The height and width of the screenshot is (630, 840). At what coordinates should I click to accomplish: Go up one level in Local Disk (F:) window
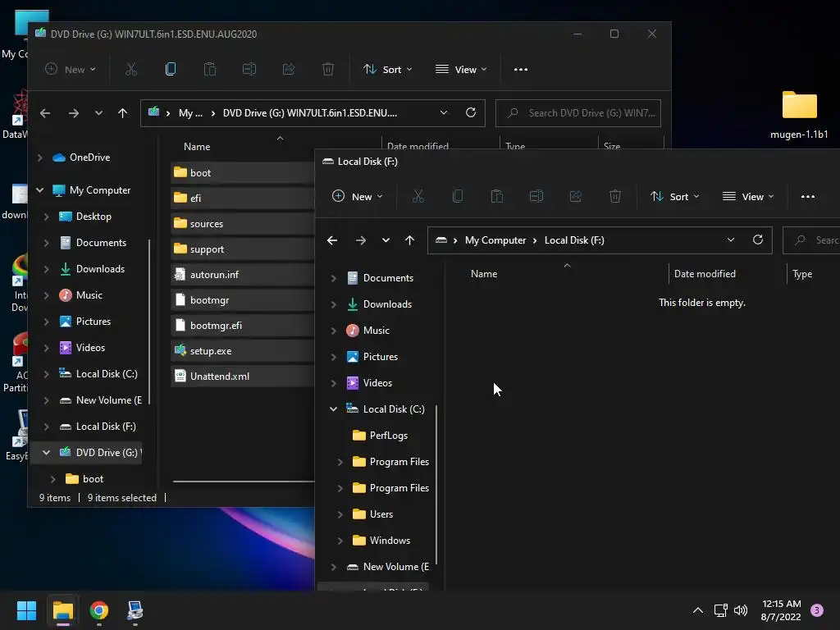coord(410,240)
